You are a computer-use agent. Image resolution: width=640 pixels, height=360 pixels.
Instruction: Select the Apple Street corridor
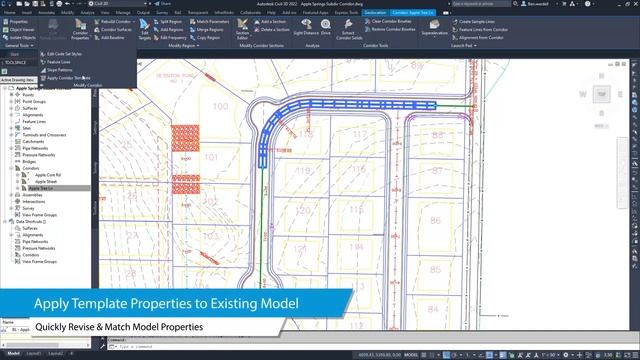46,182
